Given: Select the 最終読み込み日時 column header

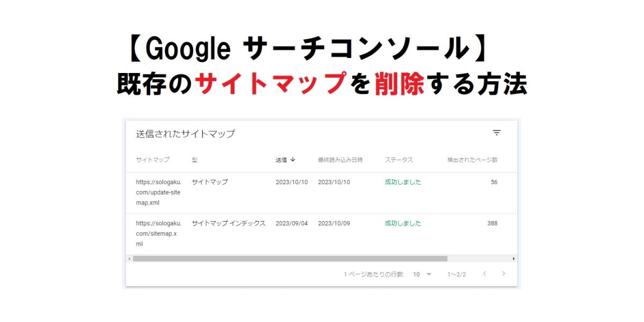Looking at the screenshot, I should coord(340,160).
